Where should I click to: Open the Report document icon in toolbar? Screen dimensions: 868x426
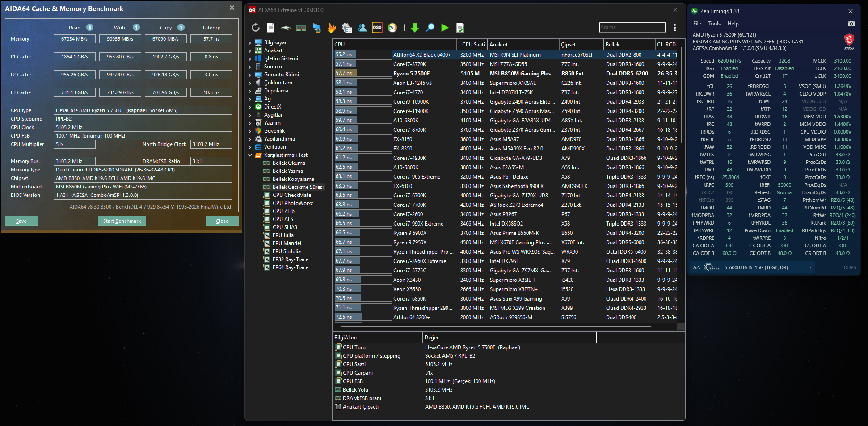[270, 28]
